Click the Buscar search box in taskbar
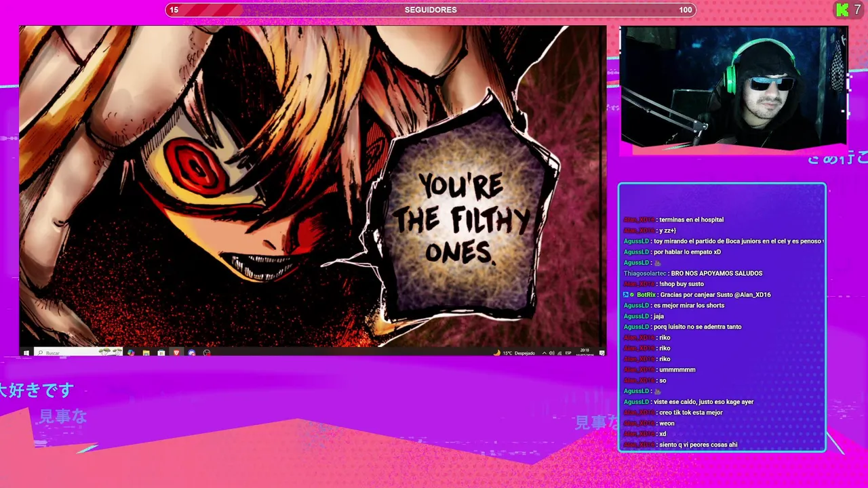This screenshot has height=488, width=868. pos(78,352)
